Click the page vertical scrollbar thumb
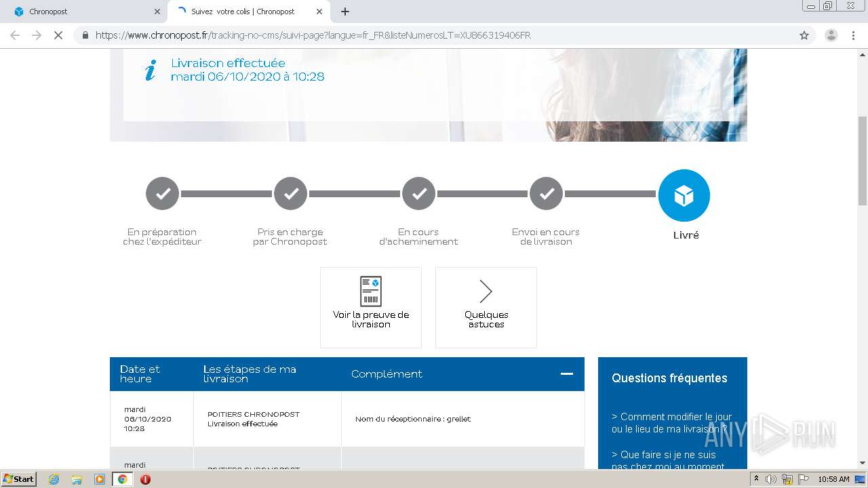The width and height of the screenshot is (868, 488). [x=862, y=160]
